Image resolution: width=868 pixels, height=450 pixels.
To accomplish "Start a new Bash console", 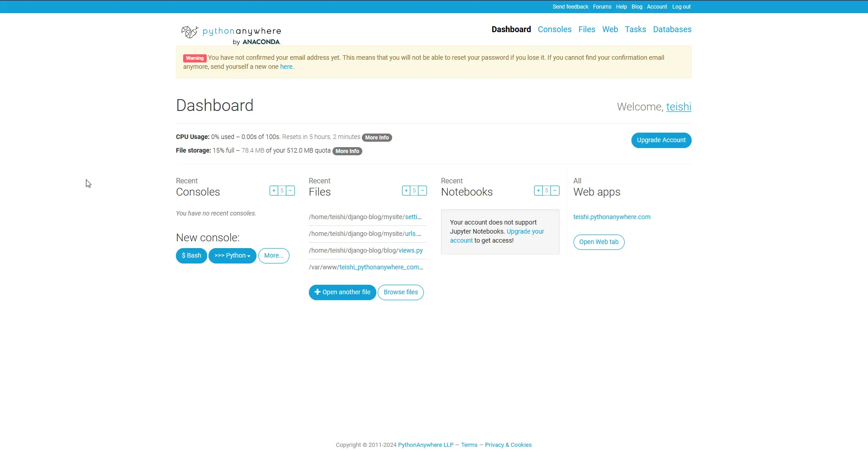I will coord(191,256).
